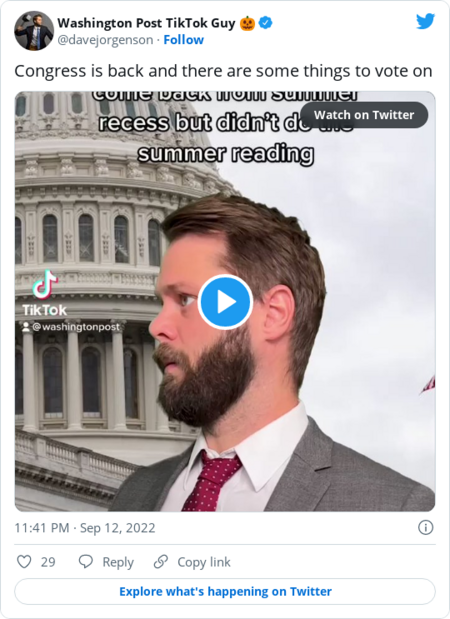Screen dimensions: 450x619
Task: Click the 29 likes count
Action: (x=48, y=562)
